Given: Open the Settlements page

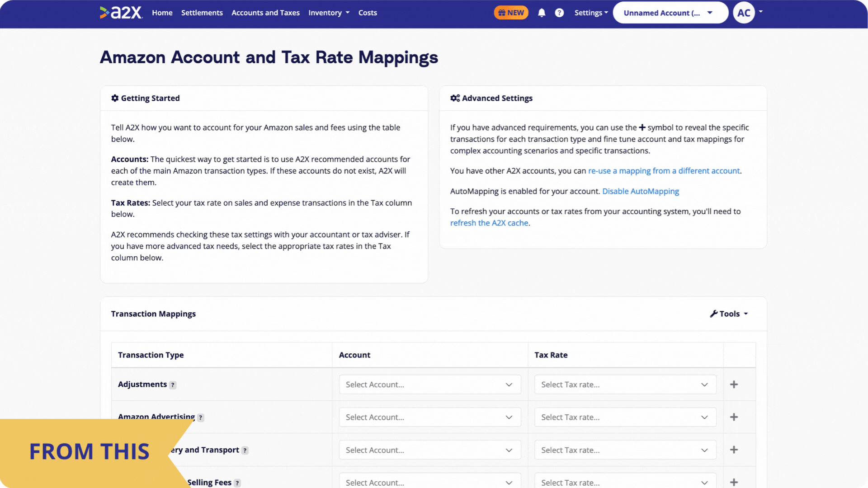Looking at the screenshot, I should point(202,13).
